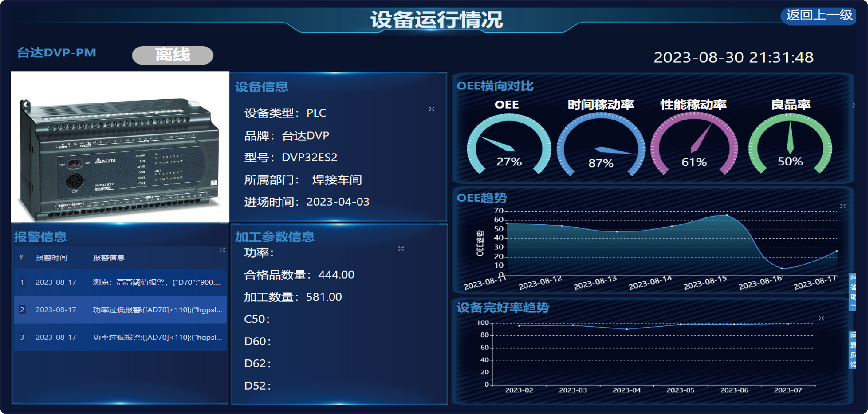
Task: Click the 良品率 50% gauge
Action: click(790, 144)
